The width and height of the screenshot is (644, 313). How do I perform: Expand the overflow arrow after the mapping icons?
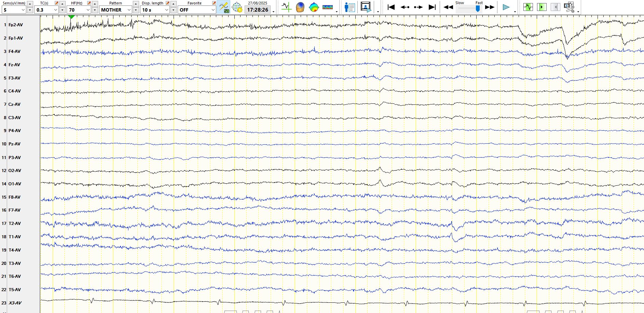pos(337,12)
